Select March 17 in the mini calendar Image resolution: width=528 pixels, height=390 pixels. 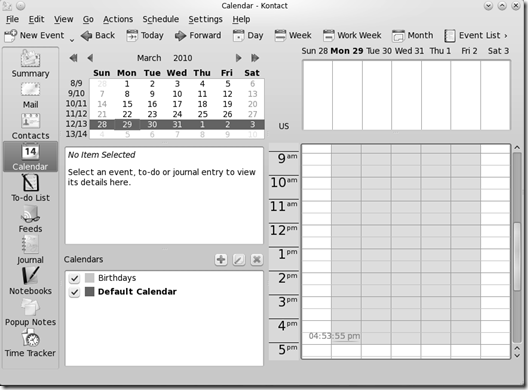[177, 104]
